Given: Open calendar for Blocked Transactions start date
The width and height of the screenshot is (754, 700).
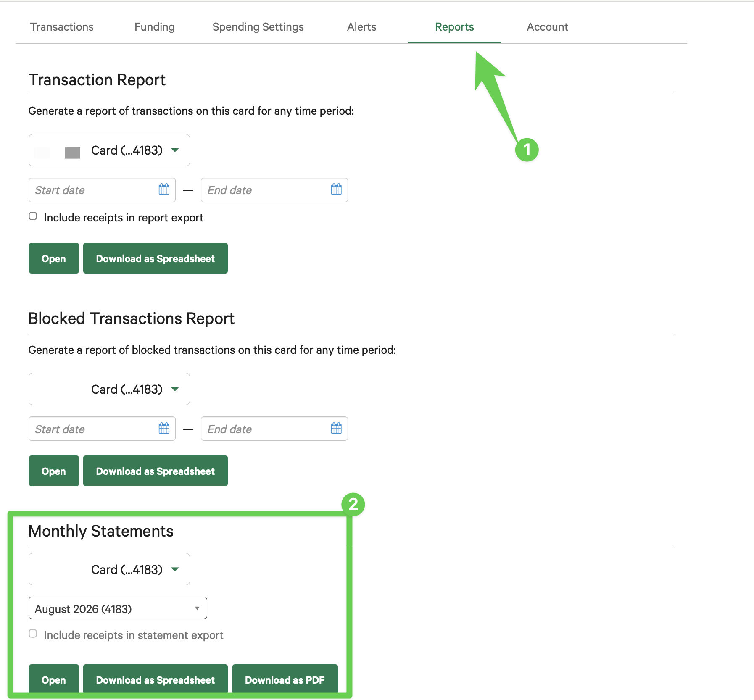Looking at the screenshot, I should click(x=164, y=429).
